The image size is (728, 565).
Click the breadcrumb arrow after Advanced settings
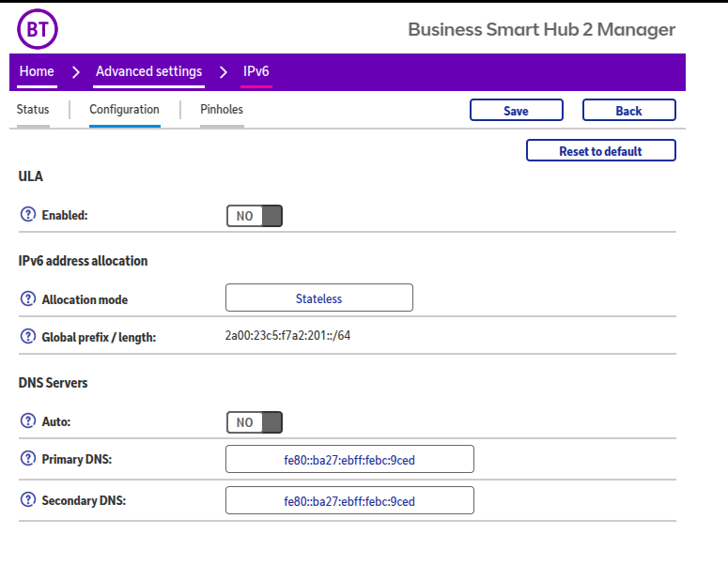point(224,72)
